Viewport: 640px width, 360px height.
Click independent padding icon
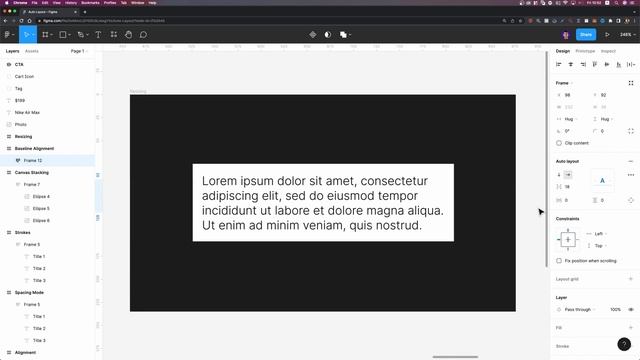pos(631,200)
